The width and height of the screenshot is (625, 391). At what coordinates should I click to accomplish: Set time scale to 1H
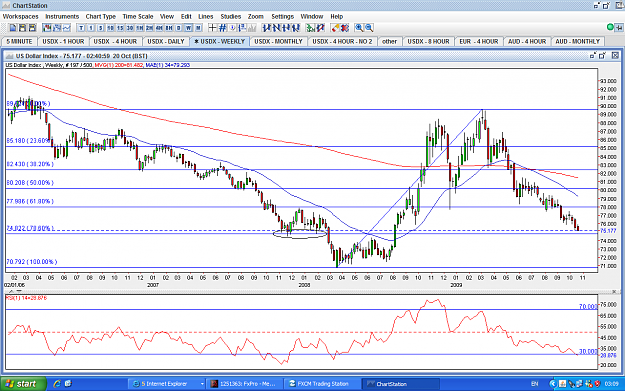coord(140,28)
